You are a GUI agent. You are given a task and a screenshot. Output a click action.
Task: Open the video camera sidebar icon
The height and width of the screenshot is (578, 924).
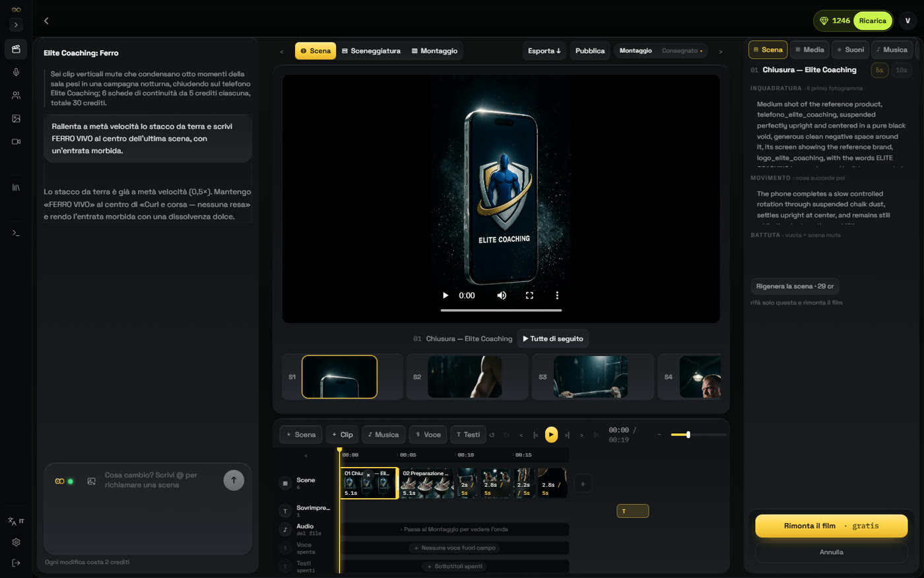(16, 141)
